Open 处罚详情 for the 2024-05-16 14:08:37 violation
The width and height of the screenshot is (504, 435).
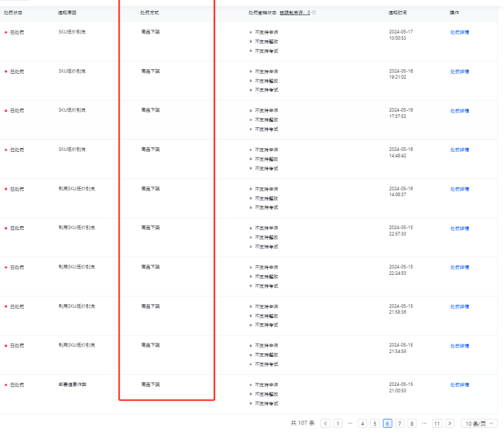coord(459,189)
